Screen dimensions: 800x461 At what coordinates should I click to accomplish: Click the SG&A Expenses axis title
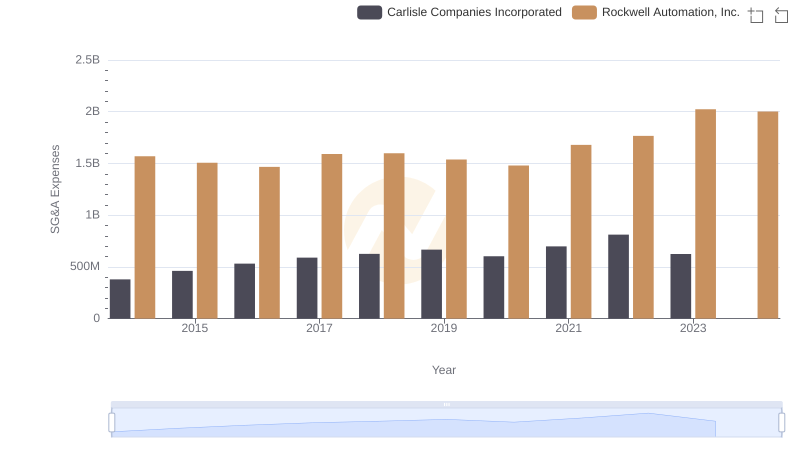[55, 189]
